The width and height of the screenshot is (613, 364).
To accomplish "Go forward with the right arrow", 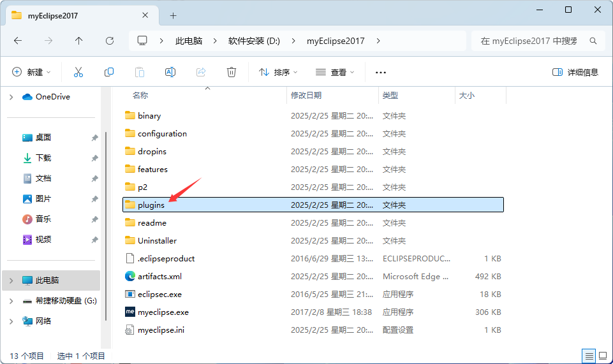I will click(x=48, y=41).
